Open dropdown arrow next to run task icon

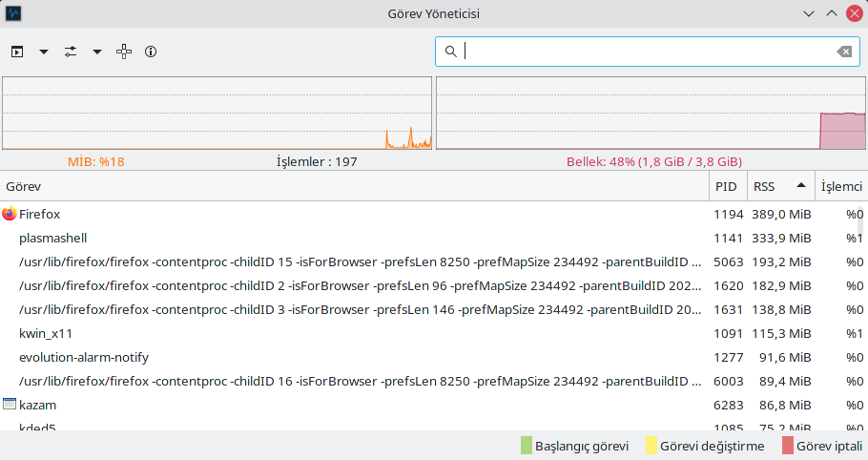point(44,52)
